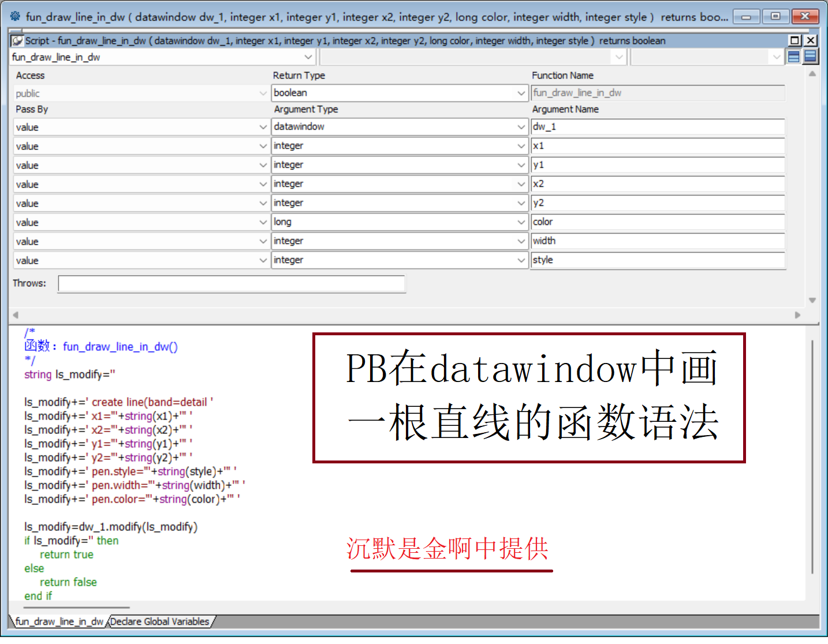
Task: Click the 'return false' line
Action: 68,582
